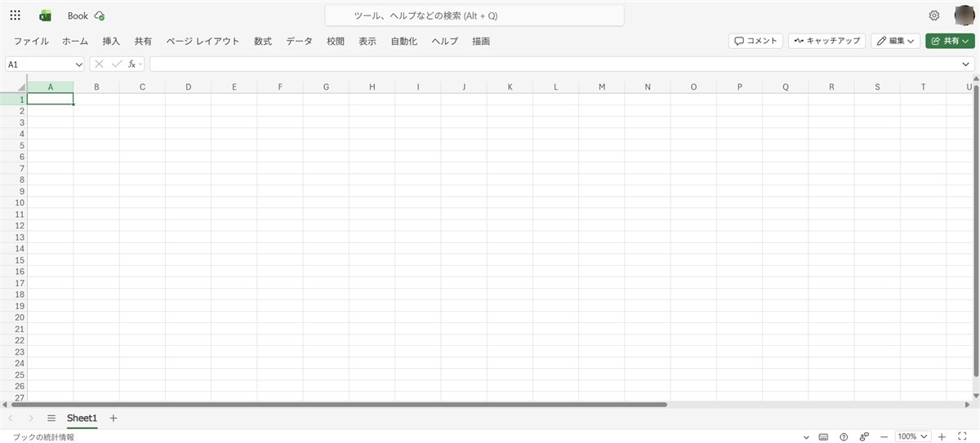Click the keyboard icon in status bar
Image resolution: width=980 pixels, height=443 pixels.
point(824,436)
